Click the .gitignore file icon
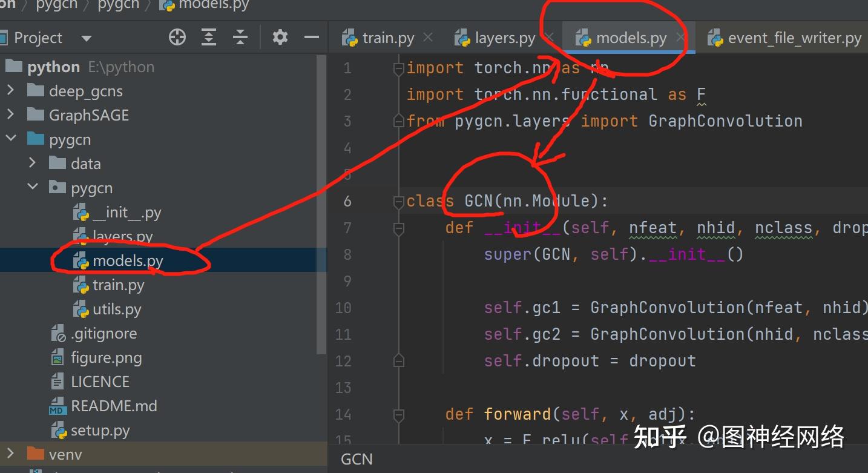This screenshot has width=868, height=473. tap(59, 333)
